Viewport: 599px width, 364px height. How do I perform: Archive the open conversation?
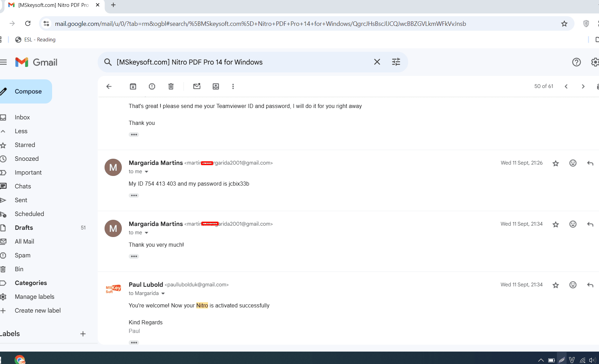tap(133, 86)
